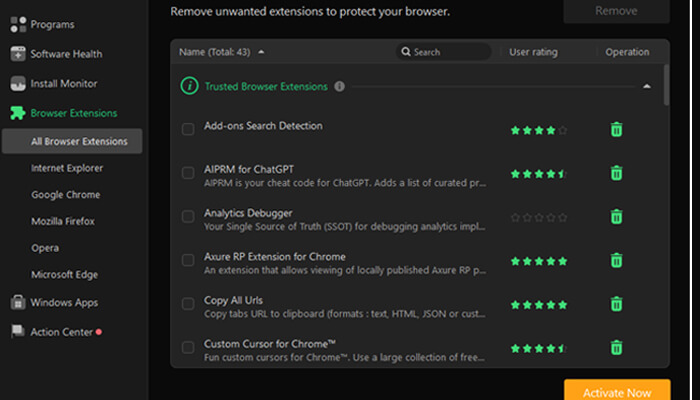Select Mozilla Firefox extensions

point(63,221)
